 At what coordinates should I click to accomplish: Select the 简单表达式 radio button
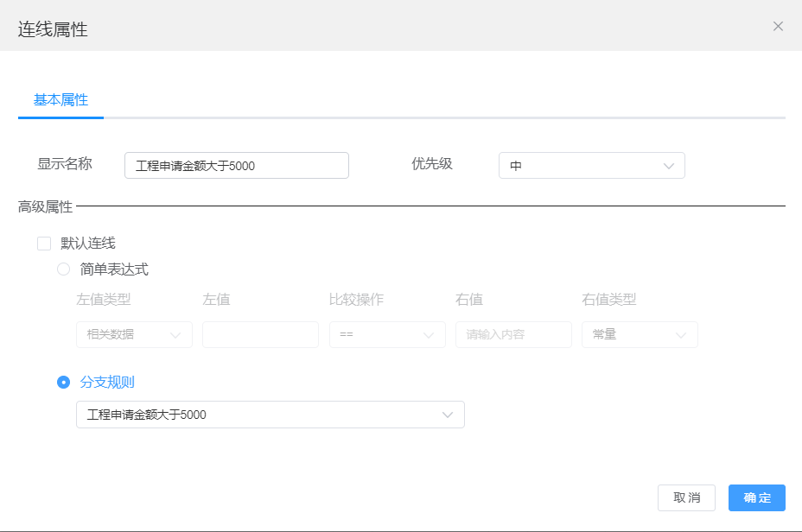click(63, 269)
